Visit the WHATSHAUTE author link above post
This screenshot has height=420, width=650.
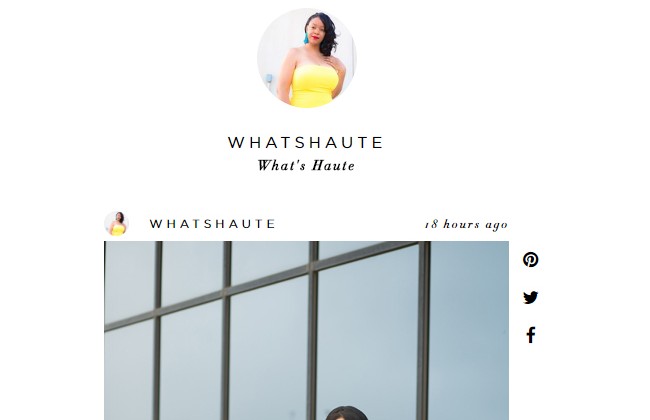click(x=212, y=224)
